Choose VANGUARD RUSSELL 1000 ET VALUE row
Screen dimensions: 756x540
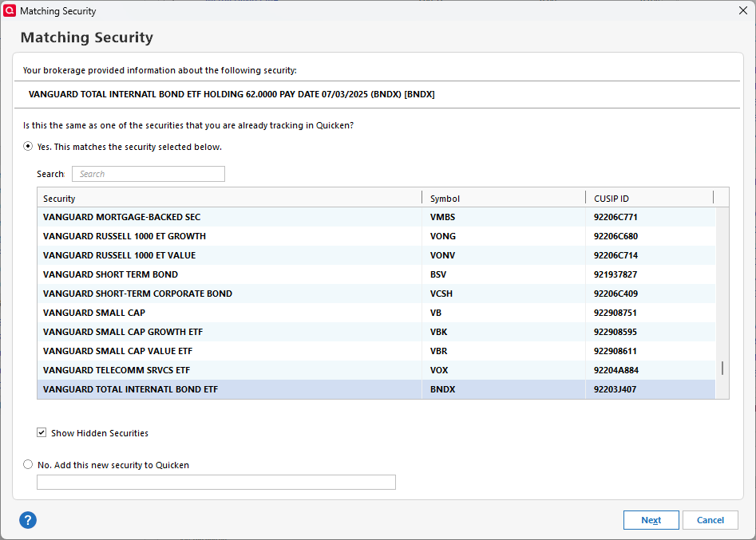pos(119,255)
